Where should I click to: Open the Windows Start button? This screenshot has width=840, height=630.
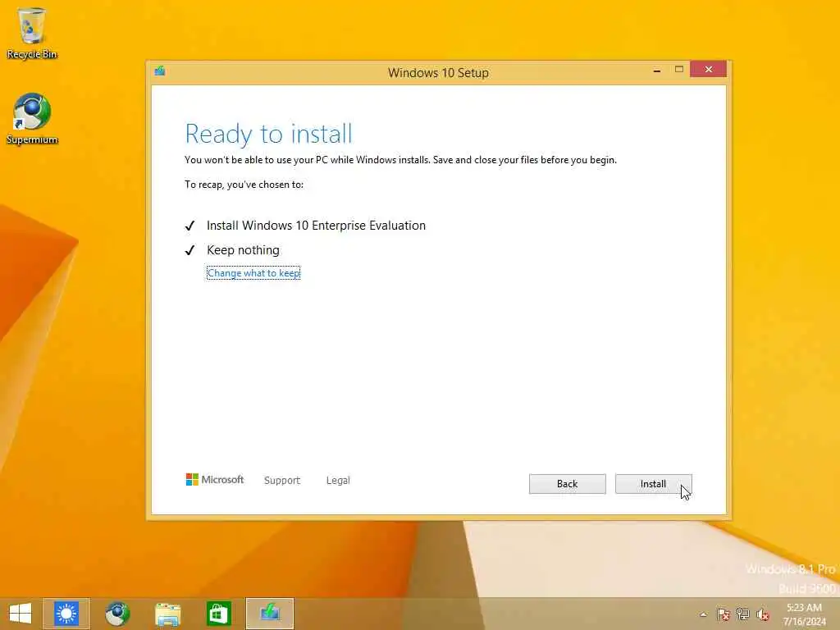pyautogui.click(x=21, y=614)
